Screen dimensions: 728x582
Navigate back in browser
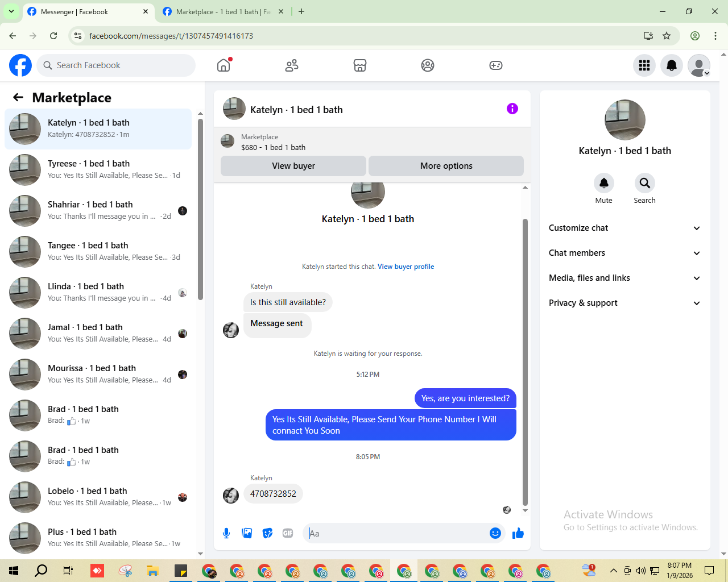[13, 36]
